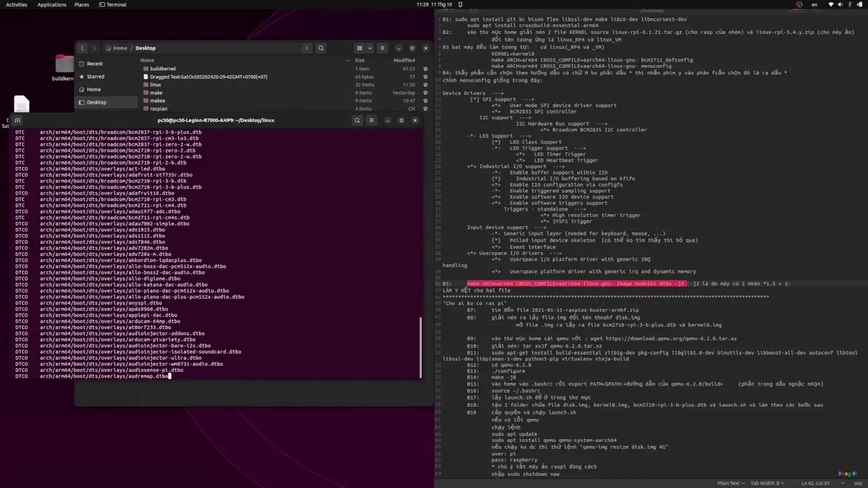Screen dimensions: 868x488
Task: Click Home in the Files path bar
Action: (x=116, y=48)
